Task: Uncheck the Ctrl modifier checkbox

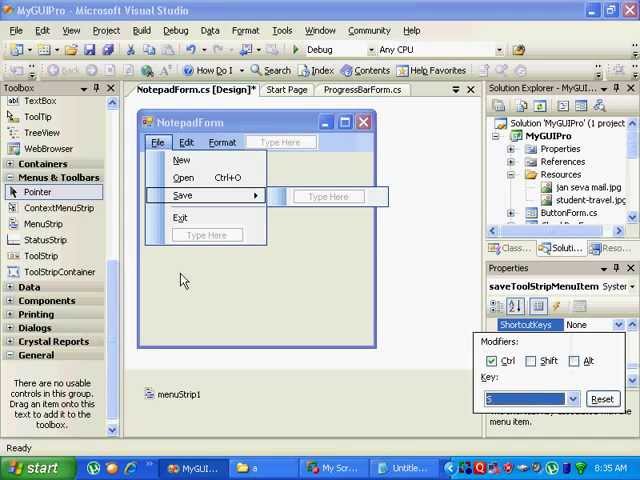Action: point(491,361)
